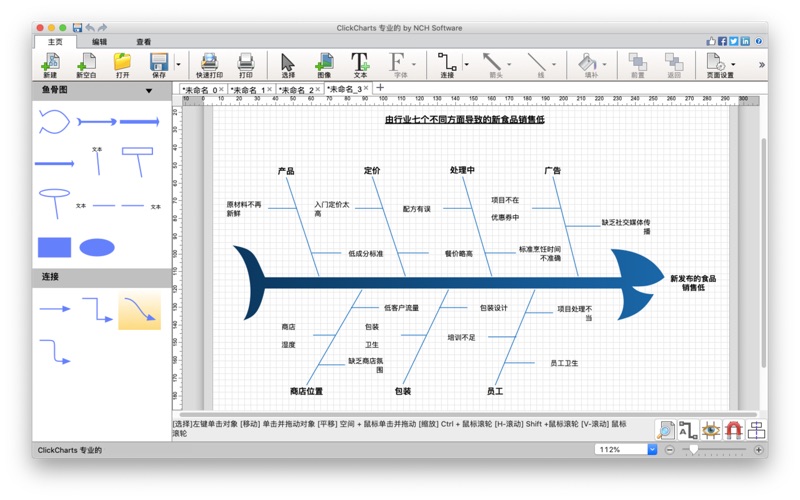Share via the LinkedIn icon

[x=745, y=41]
